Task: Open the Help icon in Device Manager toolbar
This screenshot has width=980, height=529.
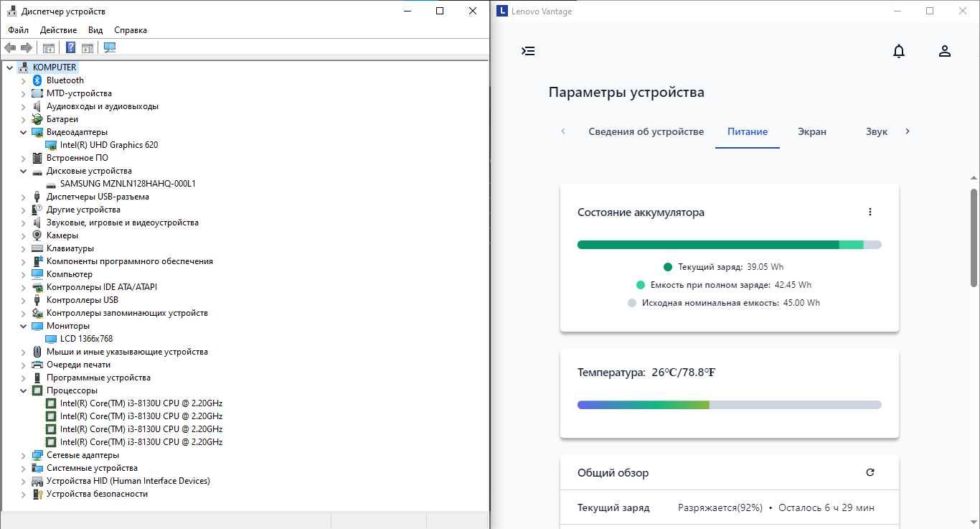Action: click(x=70, y=48)
